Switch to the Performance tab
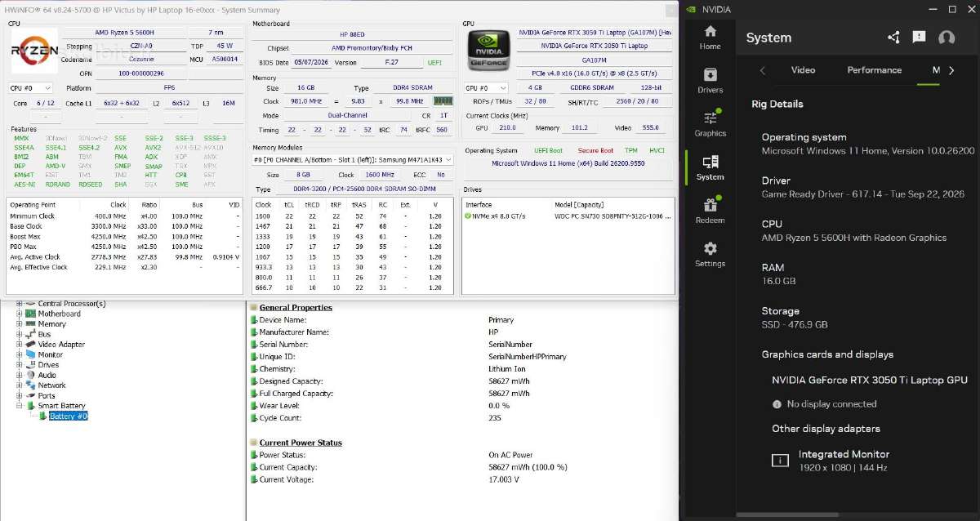 (x=874, y=70)
